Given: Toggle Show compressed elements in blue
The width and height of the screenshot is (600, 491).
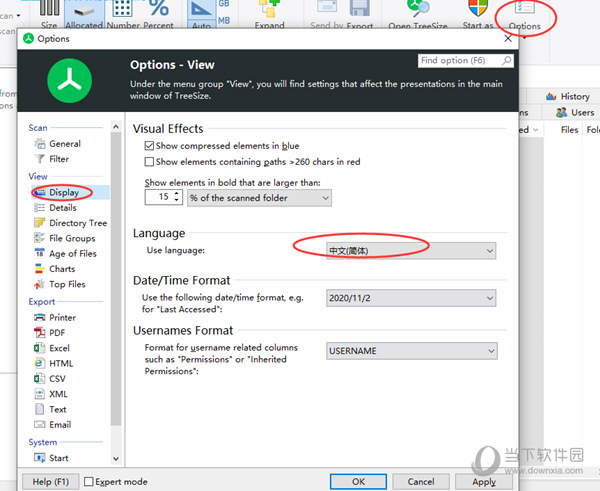Looking at the screenshot, I should (x=149, y=146).
